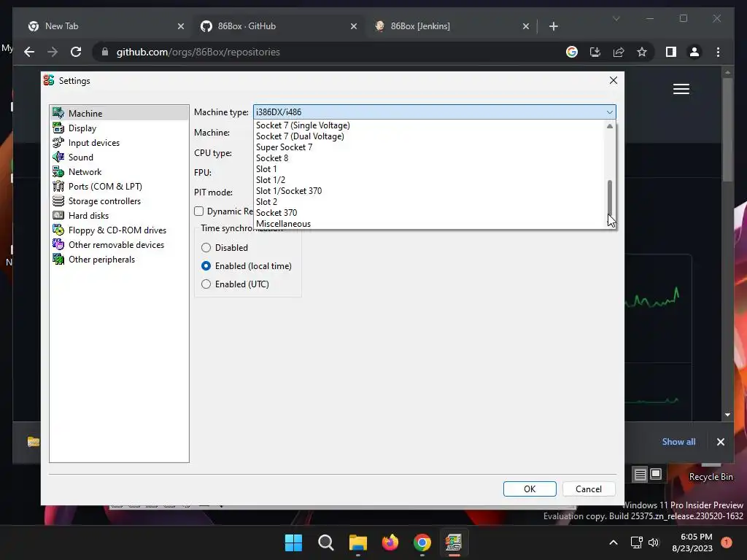Open the GitHub hamburger menu
The width and height of the screenshot is (747, 560).
click(x=681, y=89)
